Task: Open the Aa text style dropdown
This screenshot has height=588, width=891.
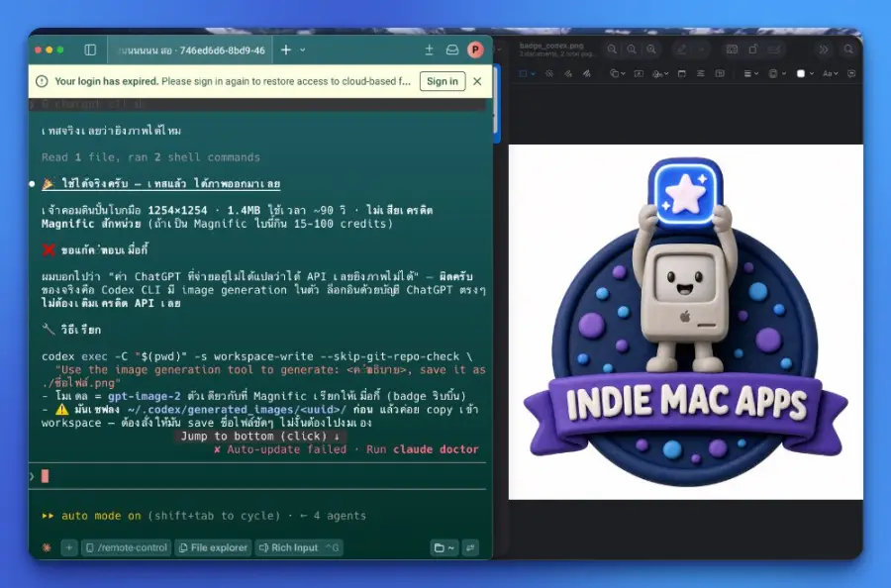Action: tap(831, 73)
